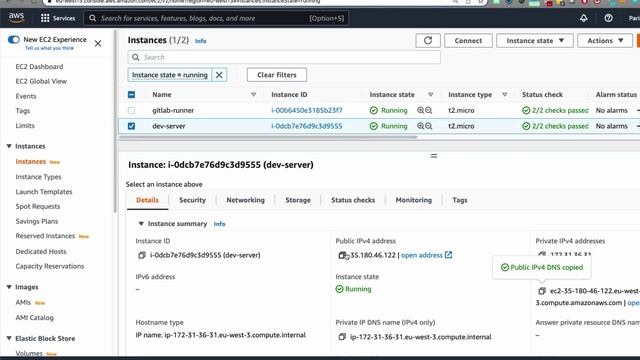Switch to the Networking tab
Screen dimensions: 640x360
coord(245,200)
